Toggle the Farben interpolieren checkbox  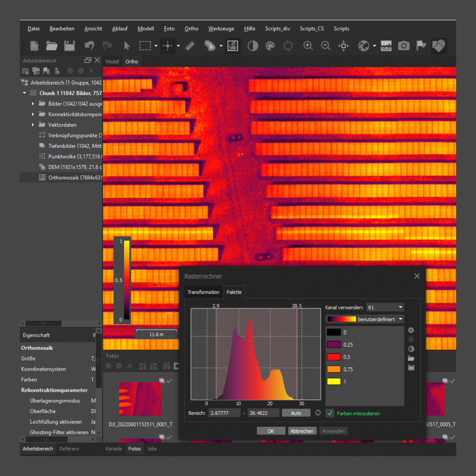pyautogui.click(x=330, y=413)
